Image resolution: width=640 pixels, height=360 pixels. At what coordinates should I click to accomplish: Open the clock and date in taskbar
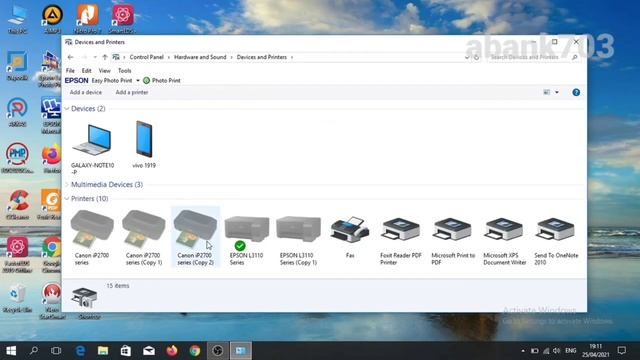pyautogui.click(x=596, y=351)
